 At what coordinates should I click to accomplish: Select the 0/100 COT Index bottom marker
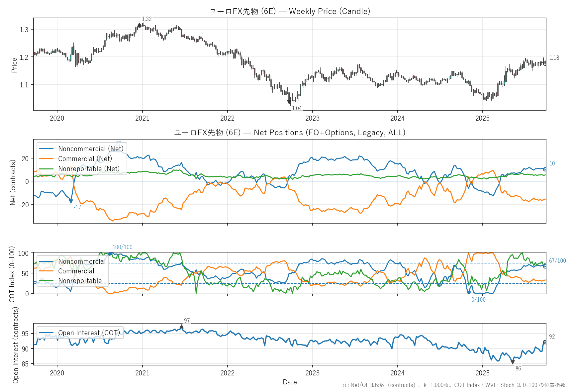tap(469, 293)
